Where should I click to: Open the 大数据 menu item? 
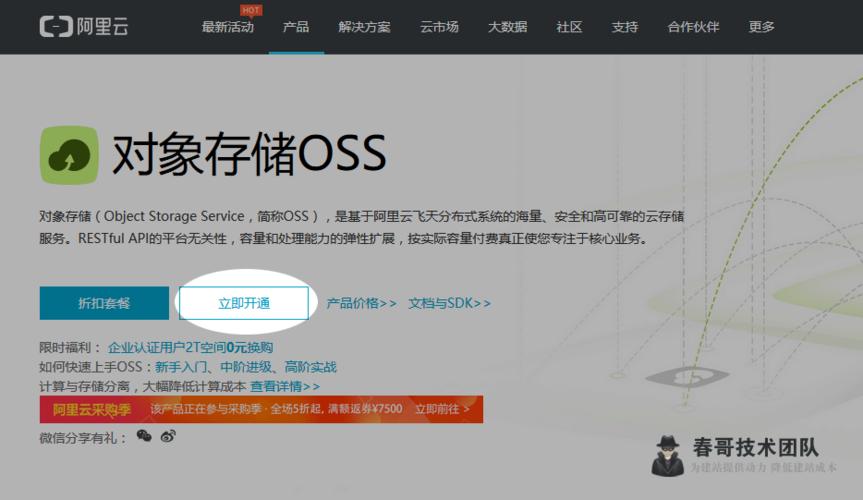507,27
